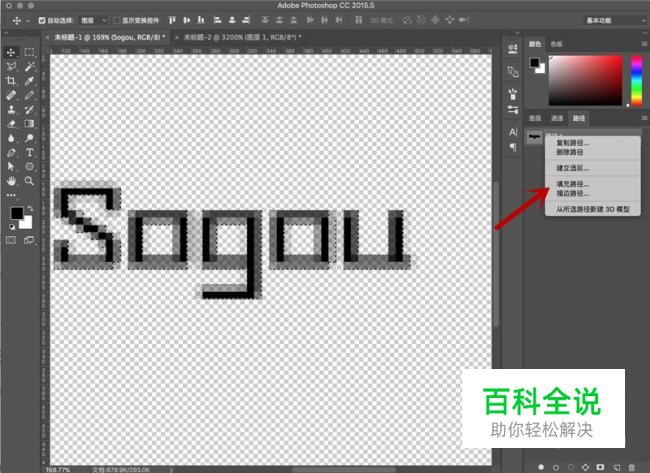Toggle Quick Mask mode
Viewport: 650px width, 473px height.
(11, 240)
